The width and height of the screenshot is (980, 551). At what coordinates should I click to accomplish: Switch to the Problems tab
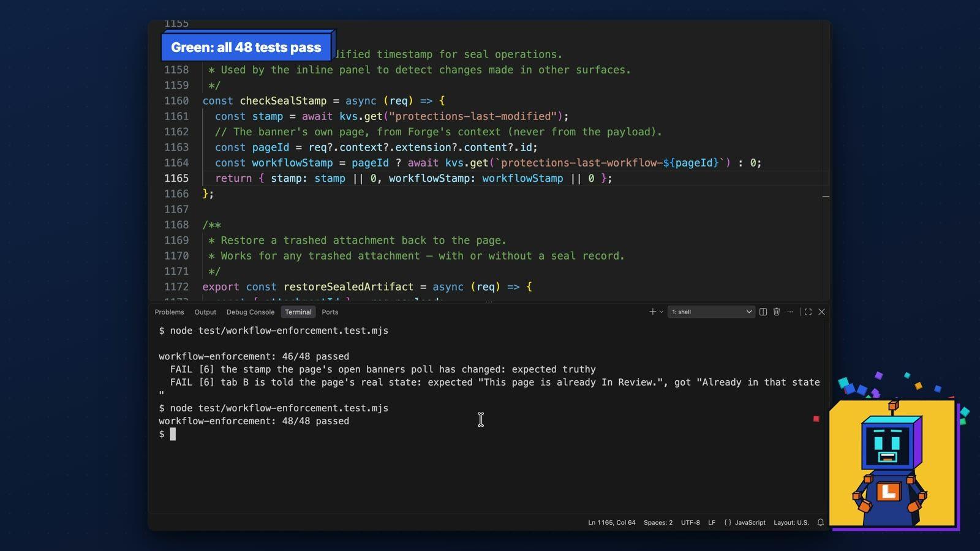click(x=169, y=312)
